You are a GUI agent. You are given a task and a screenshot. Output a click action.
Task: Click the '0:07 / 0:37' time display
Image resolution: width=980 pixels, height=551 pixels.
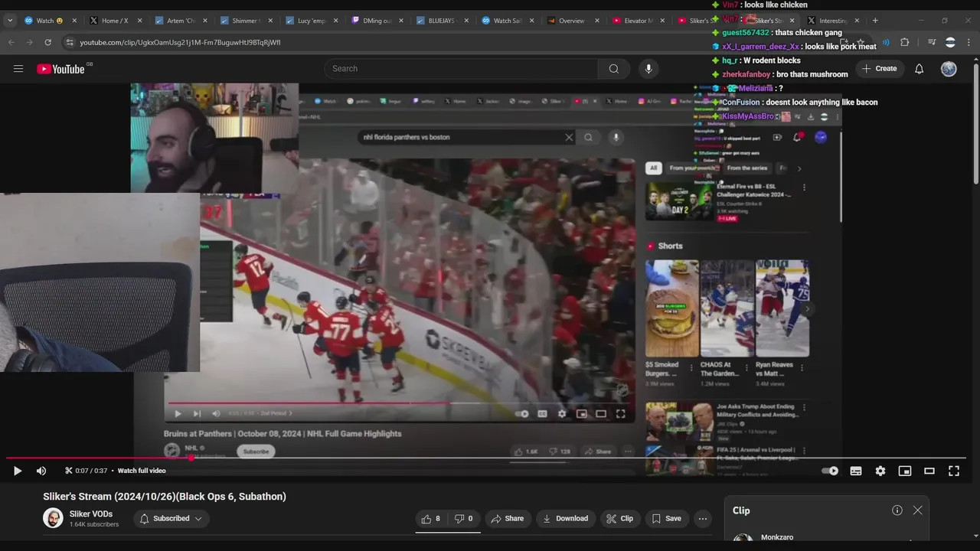pyautogui.click(x=91, y=471)
